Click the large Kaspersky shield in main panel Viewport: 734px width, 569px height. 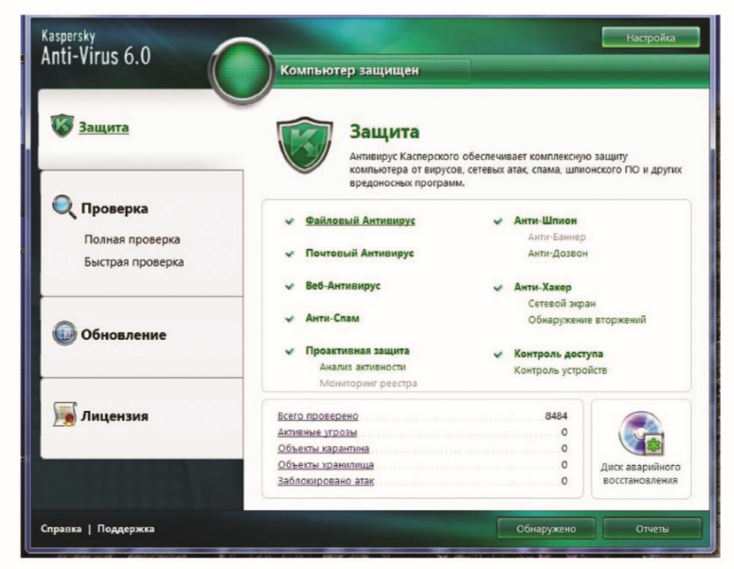(305, 145)
